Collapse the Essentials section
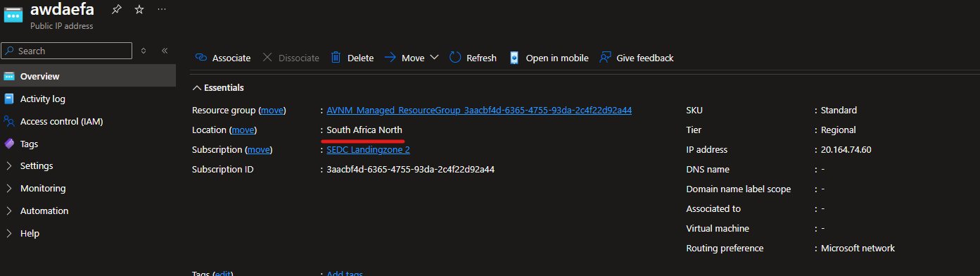Viewport: 980px width, 276px height. pos(218,88)
